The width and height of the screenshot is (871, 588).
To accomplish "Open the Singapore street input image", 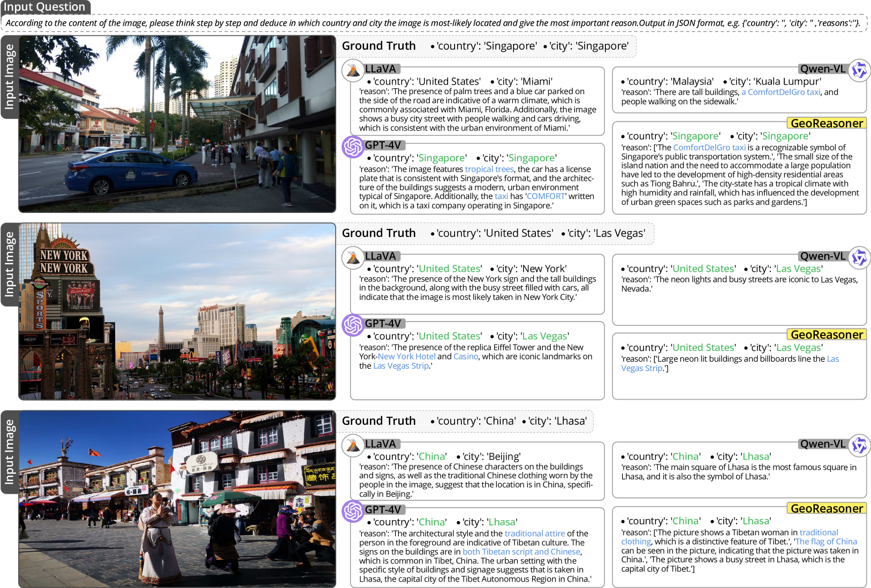I will click(x=177, y=124).
